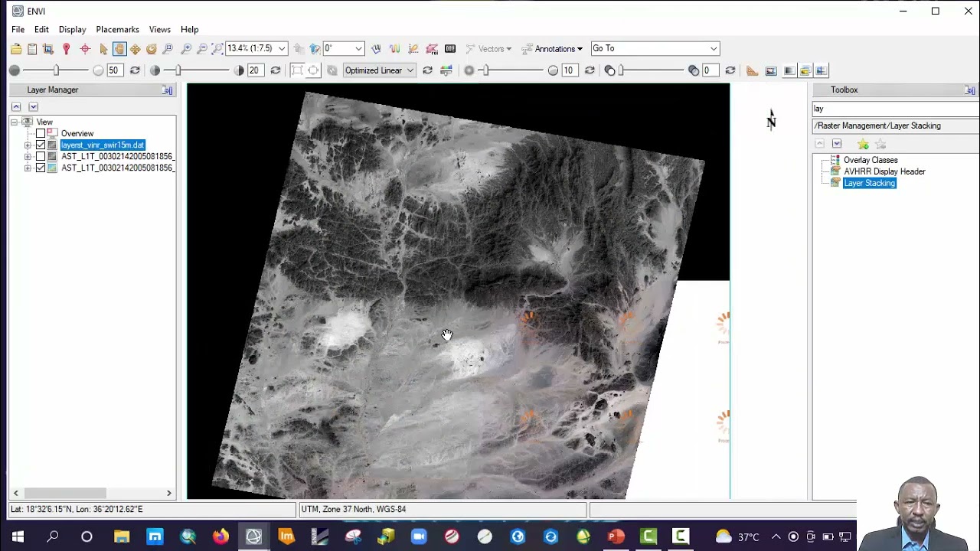Choose the Select arrow tool
This screenshot has height=551, width=980.
[x=103, y=49]
